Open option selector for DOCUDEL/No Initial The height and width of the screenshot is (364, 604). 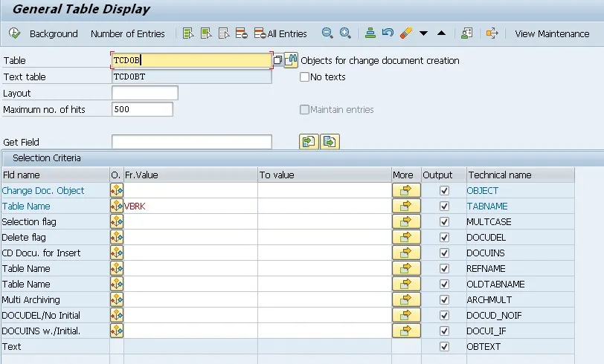[x=117, y=315]
